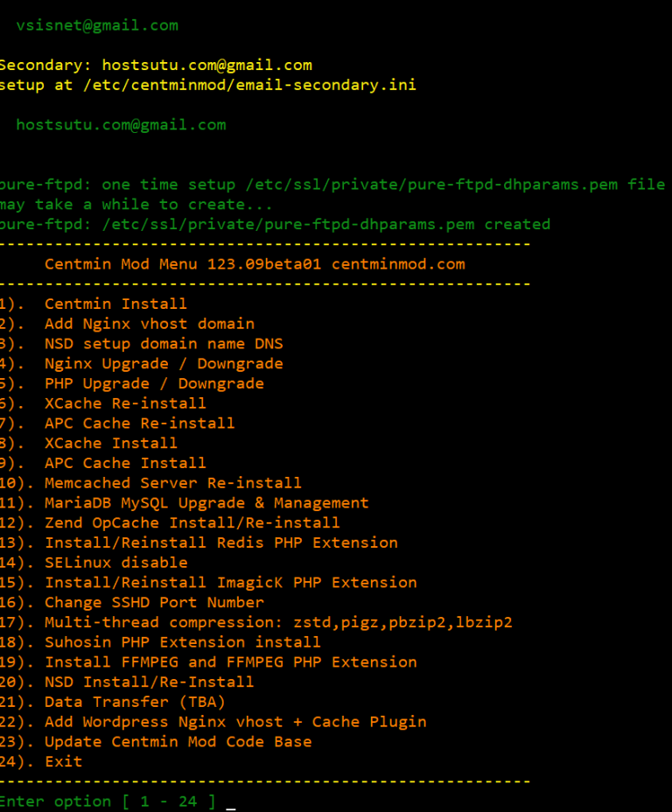Choose Multi-thread compression menu line

(278, 623)
